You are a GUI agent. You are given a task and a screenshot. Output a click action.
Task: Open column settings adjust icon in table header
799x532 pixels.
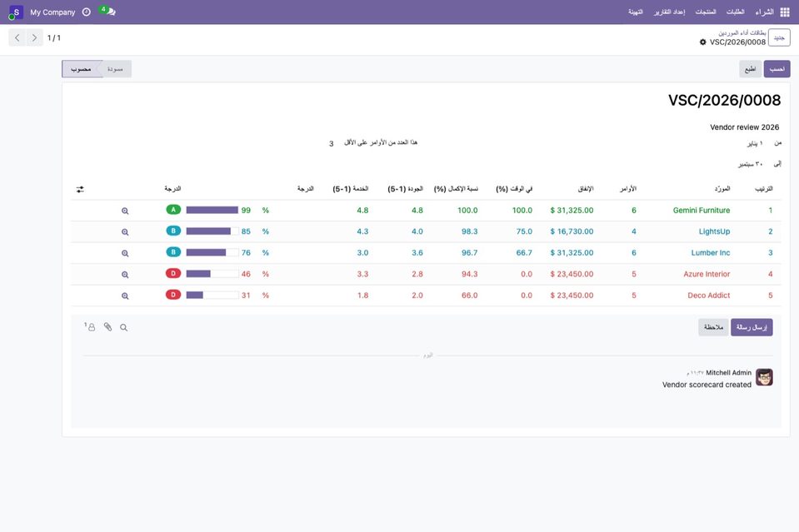click(80, 189)
